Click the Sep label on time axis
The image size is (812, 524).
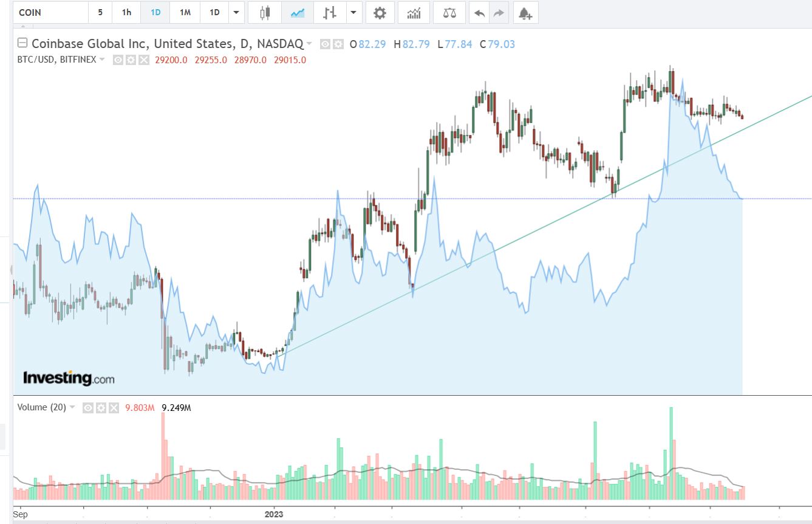pyautogui.click(x=20, y=514)
